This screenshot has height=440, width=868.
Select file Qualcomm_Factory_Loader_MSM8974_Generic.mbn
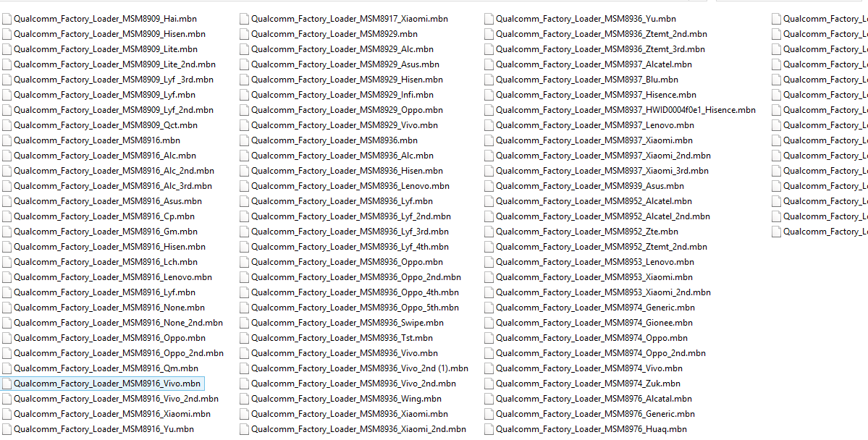click(x=595, y=307)
